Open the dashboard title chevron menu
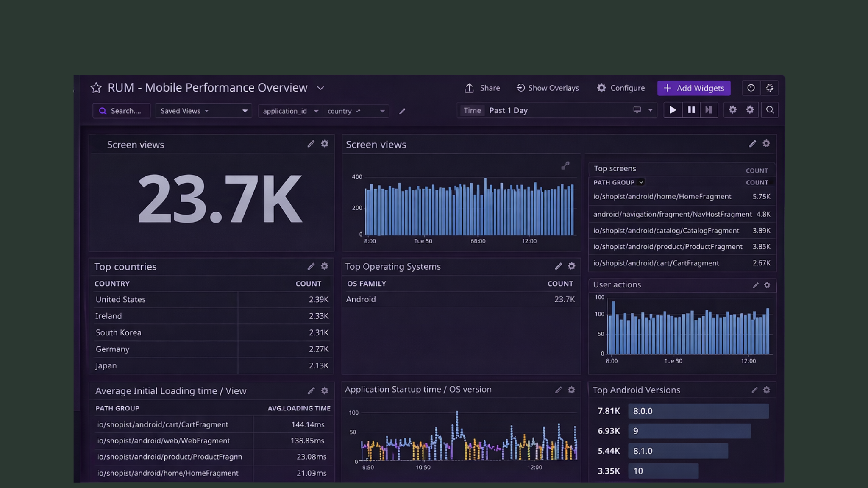The image size is (868, 488). (320, 88)
